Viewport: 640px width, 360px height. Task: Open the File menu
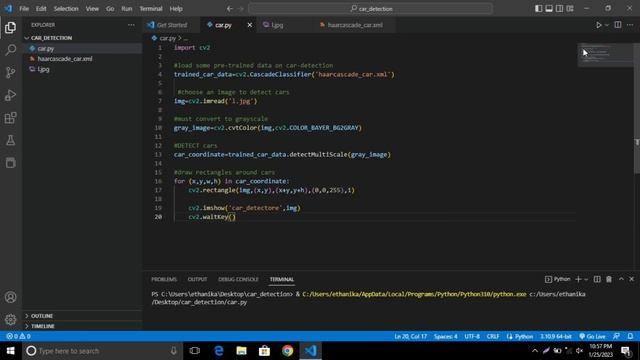pos(24,9)
